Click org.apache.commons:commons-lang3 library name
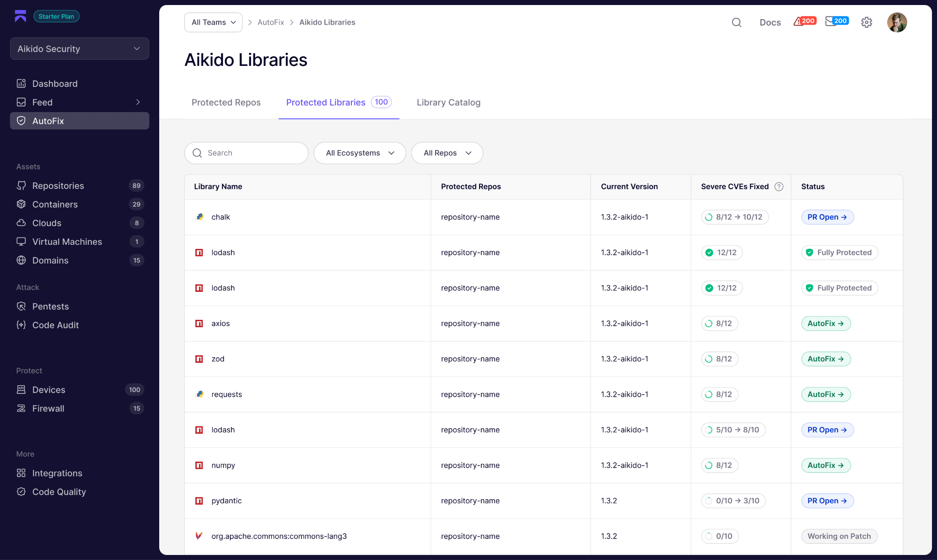Screen dimensions: 937x560 tap(279, 536)
